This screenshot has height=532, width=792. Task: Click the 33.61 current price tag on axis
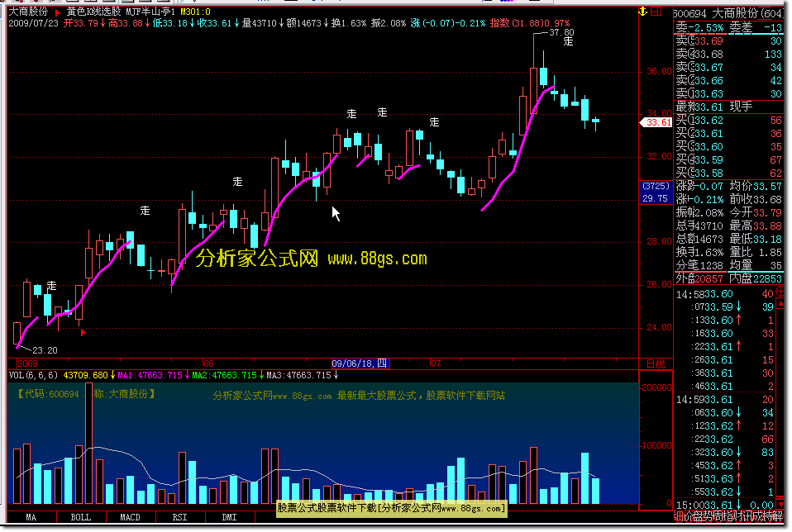[656, 122]
